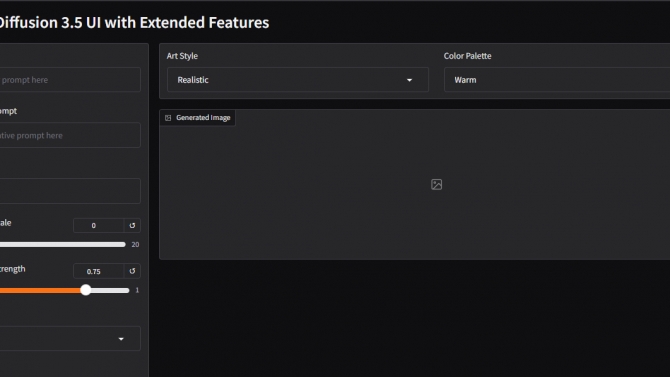Reset the strength value of 0.75
This screenshot has height=377, width=670.
coord(132,271)
